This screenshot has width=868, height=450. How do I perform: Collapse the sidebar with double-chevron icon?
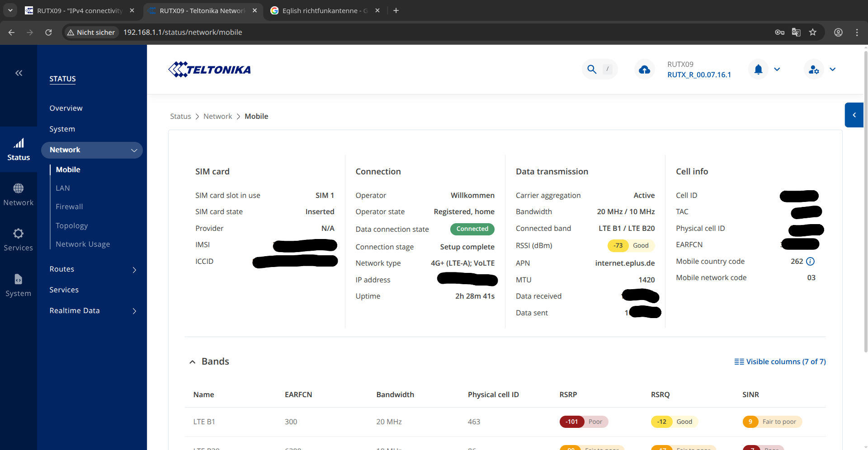pyautogui.click(x=19, y=73)
